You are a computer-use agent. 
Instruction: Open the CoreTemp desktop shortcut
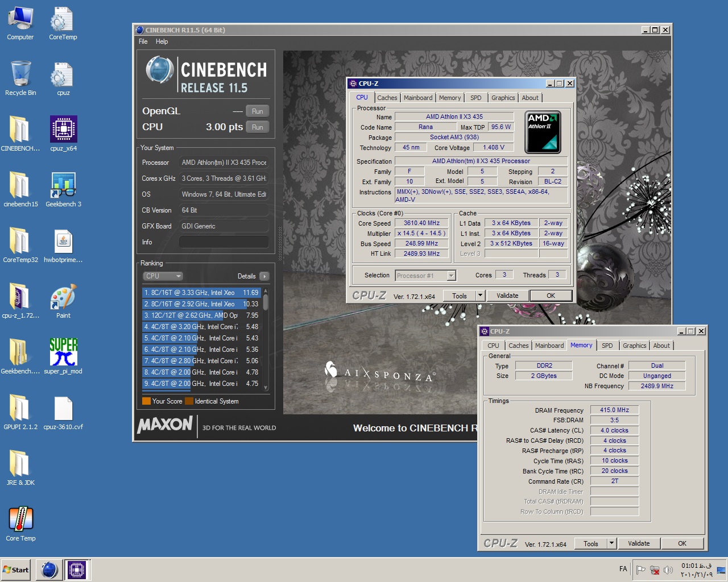click(x=63, y=23)
